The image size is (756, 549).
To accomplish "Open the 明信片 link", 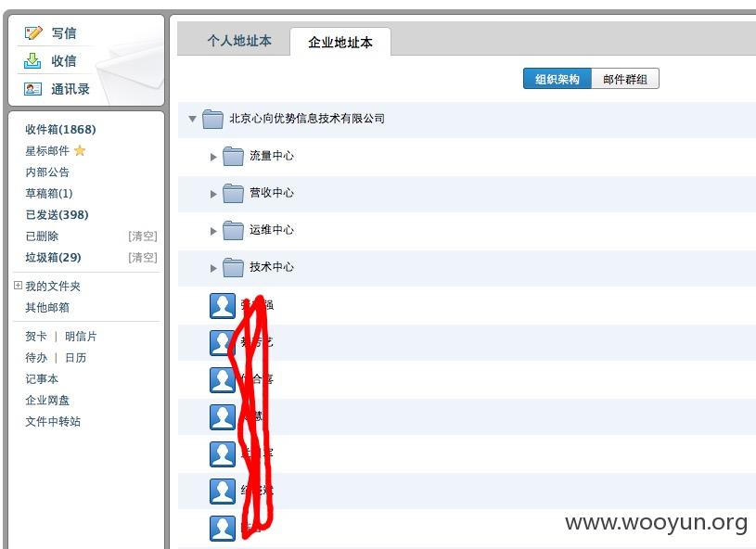I will [x=81, y=337].
